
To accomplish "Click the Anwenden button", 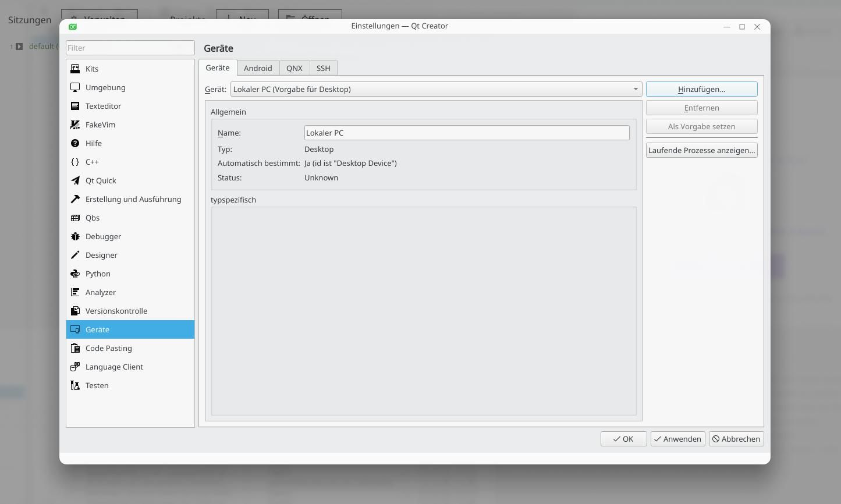I will (678, 439).
